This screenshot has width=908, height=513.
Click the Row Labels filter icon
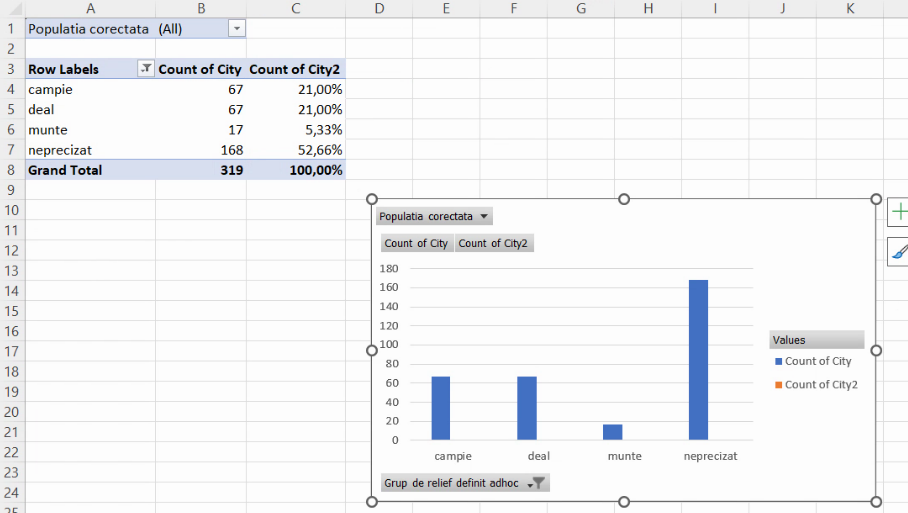click(x=146, y=69)
